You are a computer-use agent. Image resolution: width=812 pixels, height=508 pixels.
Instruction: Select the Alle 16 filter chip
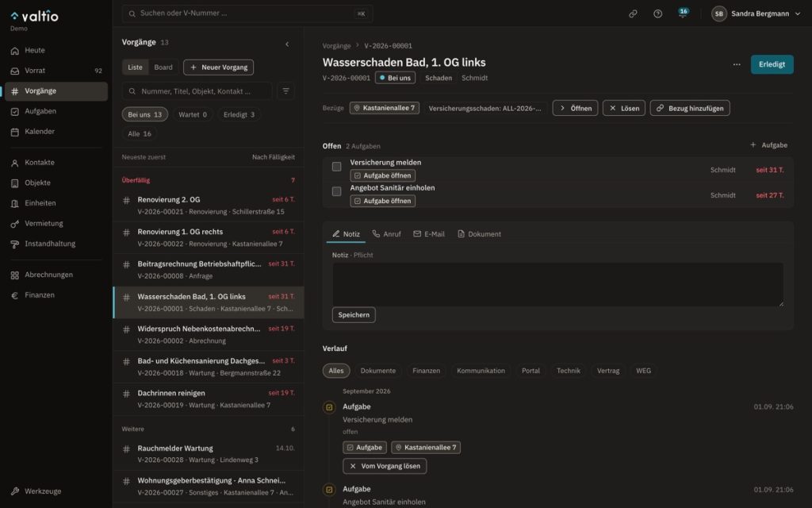(x=140, y=133)
